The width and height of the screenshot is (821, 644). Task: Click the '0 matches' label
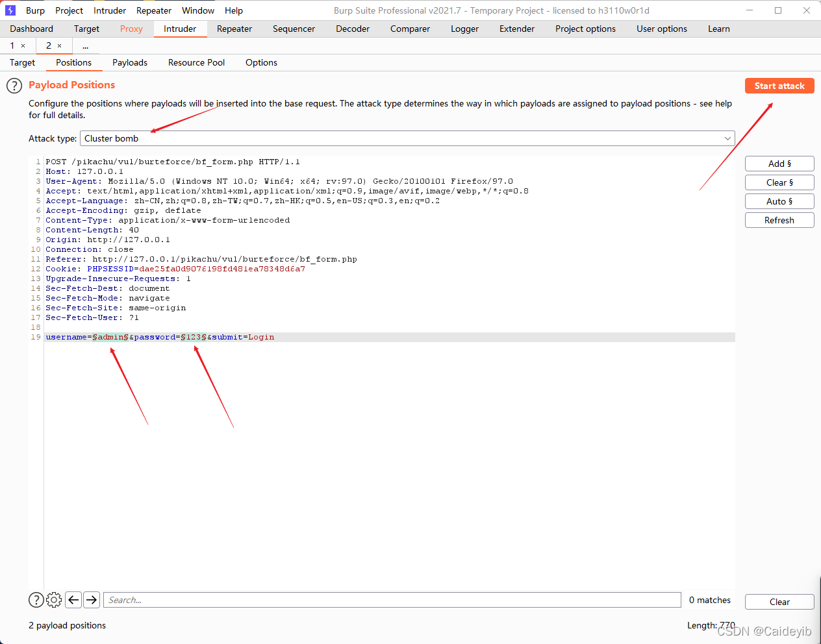(710, 600)
